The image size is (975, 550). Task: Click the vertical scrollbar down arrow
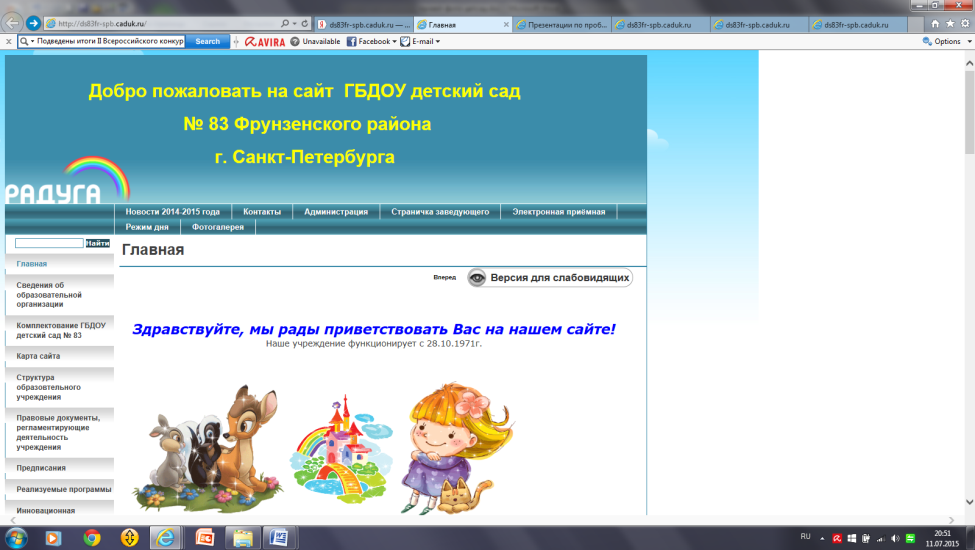click(969, 502)
